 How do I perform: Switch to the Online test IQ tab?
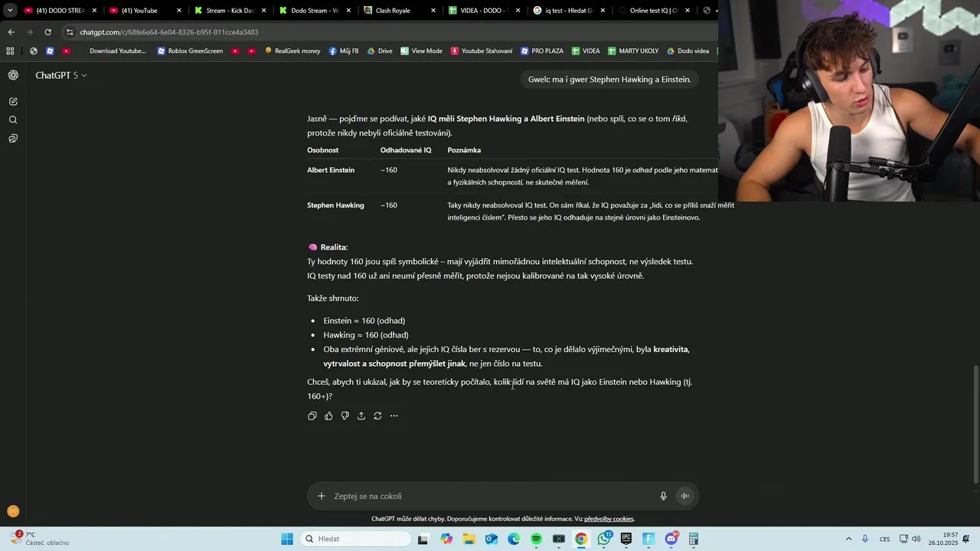653,11
